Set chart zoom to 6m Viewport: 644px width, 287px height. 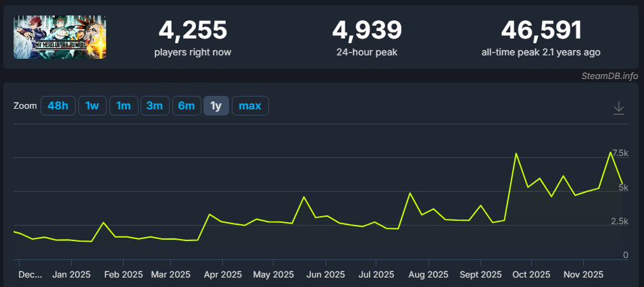[187, 106]
